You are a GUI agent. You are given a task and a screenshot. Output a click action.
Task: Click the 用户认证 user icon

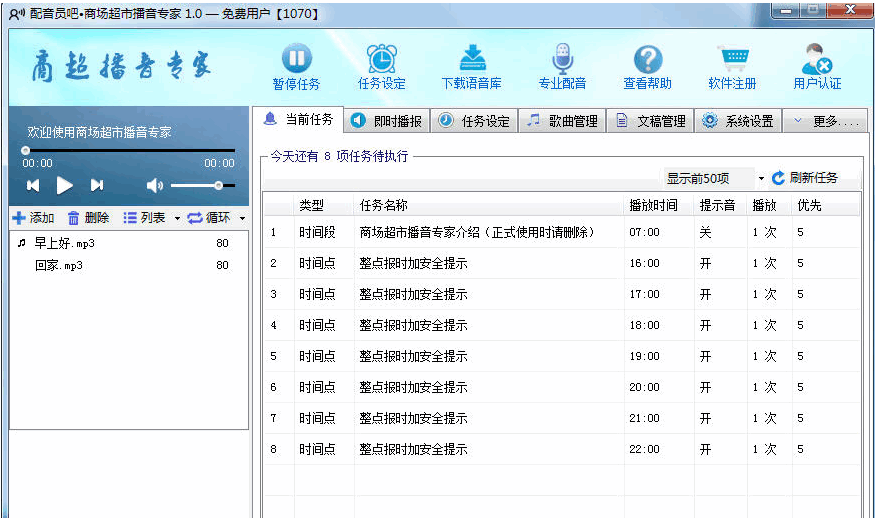click(x=817, y=59)
